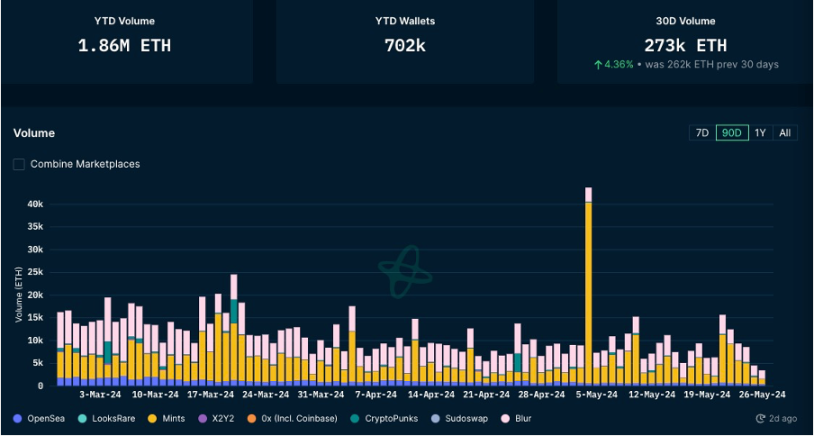
Task: Toggle OpenSea legend color dot
Action: pyautogui.click(x=18, y=418)
